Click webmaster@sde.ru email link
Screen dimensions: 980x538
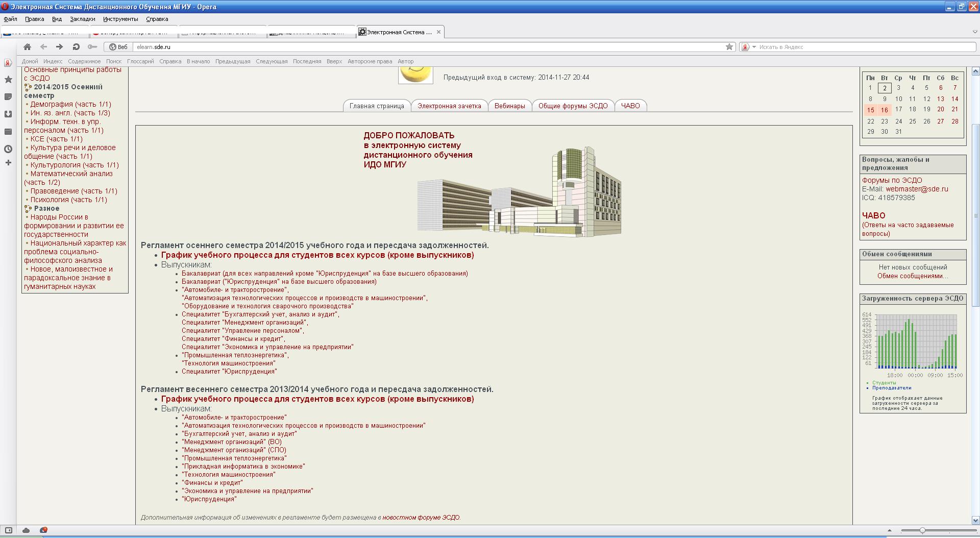[917, 189]
